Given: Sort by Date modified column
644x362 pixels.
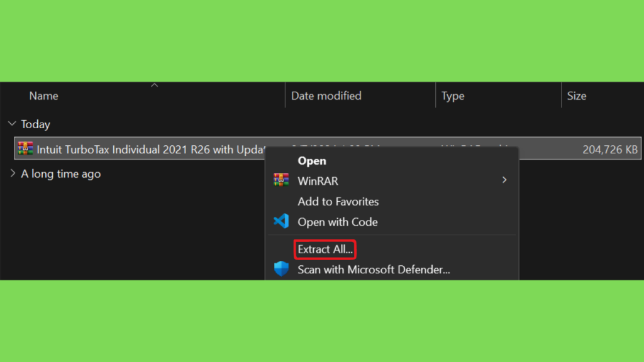Looking at the screenshot, I should coord(326,96).
